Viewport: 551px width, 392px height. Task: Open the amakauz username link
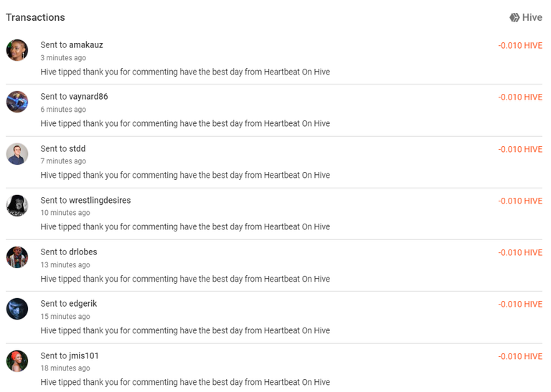pos(86,45)
